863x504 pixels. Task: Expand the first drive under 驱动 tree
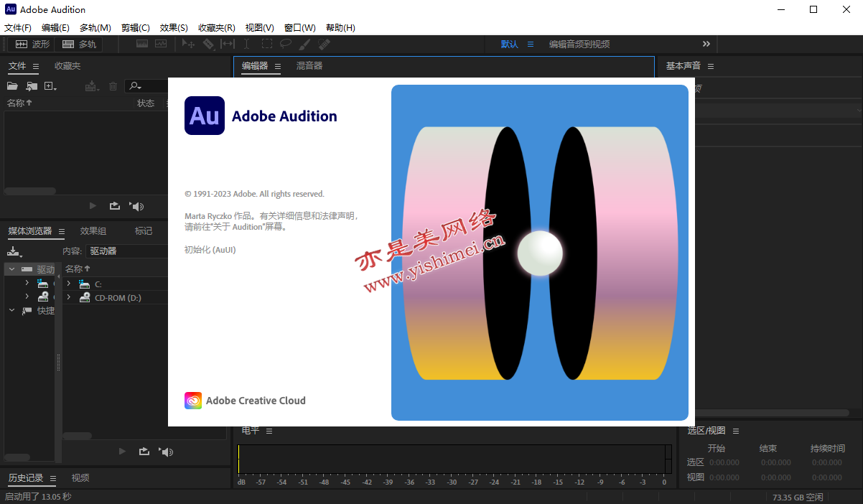coord(27,283)
